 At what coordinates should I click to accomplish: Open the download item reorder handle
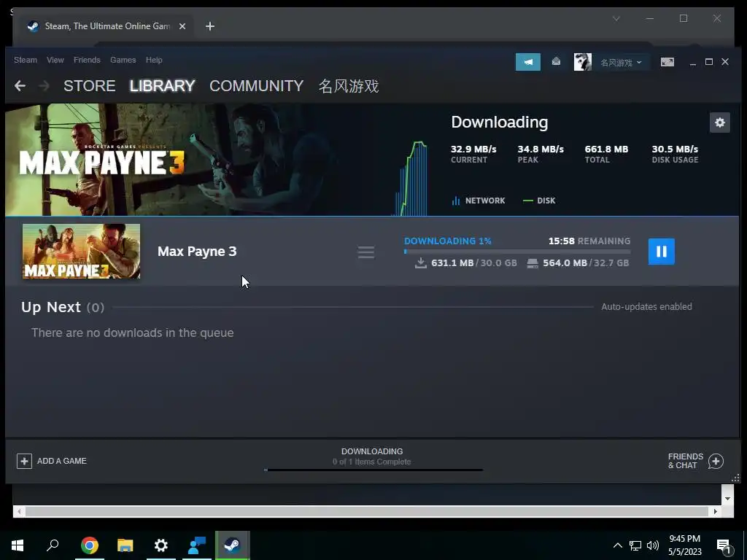click(x=366, y=252)
